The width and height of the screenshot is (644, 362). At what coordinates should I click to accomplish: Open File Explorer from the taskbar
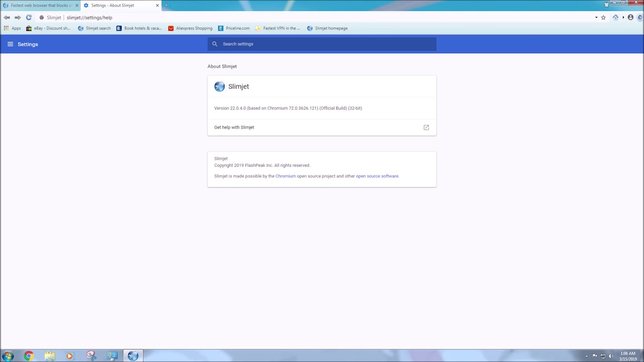point(49,356)
